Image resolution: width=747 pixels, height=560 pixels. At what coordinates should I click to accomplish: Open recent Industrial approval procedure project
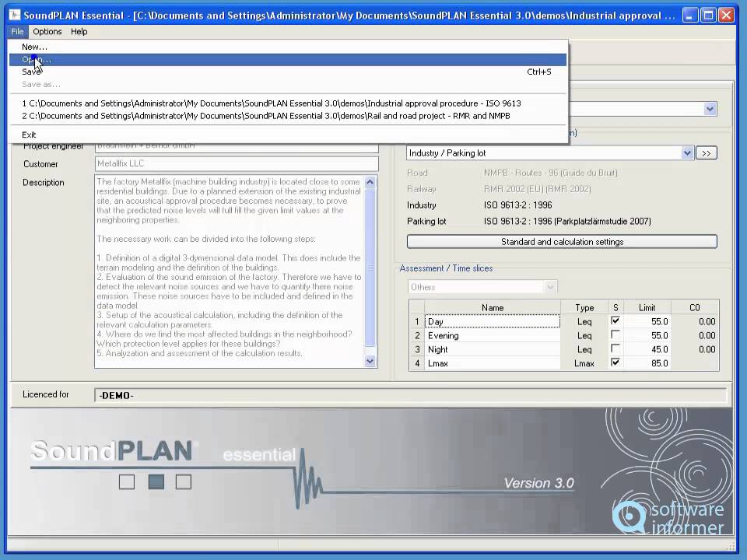tap(288, 103)
